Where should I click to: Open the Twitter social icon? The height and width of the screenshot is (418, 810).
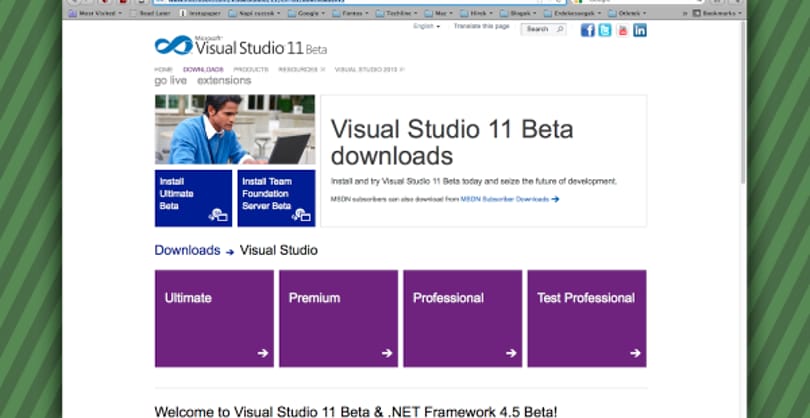(605, 30)
